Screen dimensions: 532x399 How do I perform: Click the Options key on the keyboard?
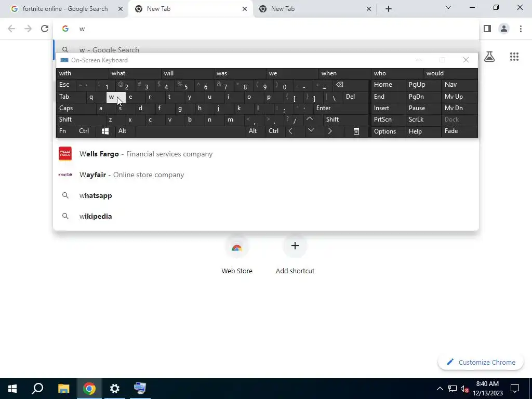coord(388,131)
